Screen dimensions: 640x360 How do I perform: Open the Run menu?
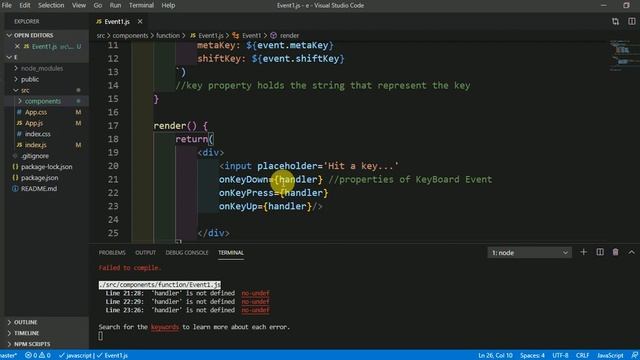[x=115, y=5]
